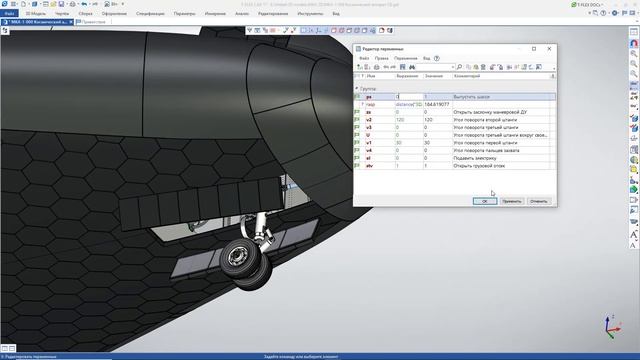
Task: Select the row 'Открыть заслонку маневровой ДУ'
Action: [x=455, y=112]
